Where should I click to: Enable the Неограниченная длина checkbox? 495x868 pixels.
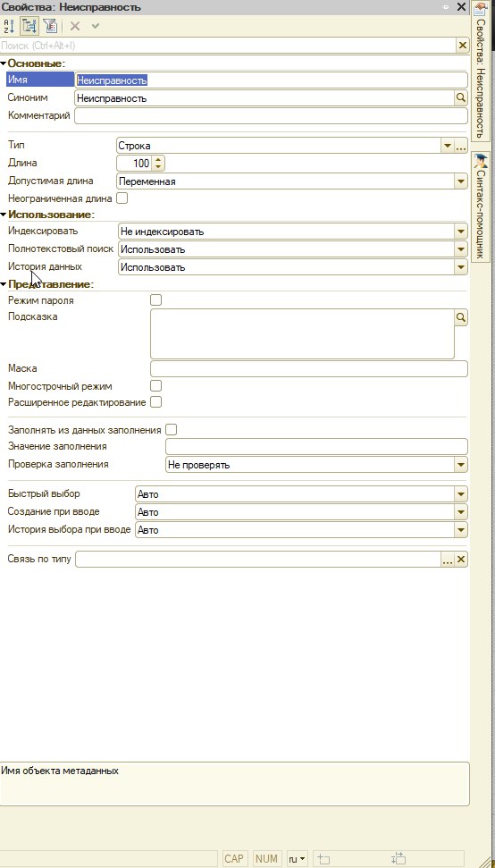point(122,198)
